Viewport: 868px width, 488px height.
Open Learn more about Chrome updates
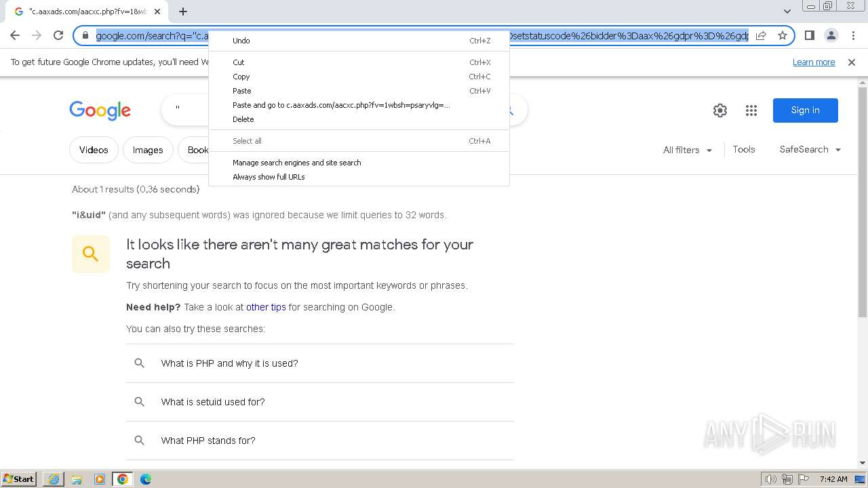pyautogui.click(x=814, y=62)
